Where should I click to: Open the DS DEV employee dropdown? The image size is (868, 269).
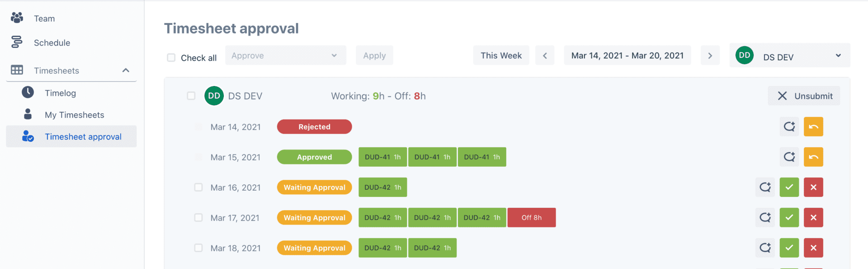tap(789, 55)
